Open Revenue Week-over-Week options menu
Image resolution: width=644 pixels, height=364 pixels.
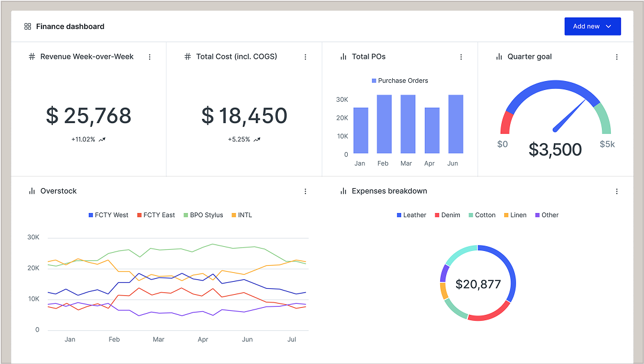(x=149, y=57)
